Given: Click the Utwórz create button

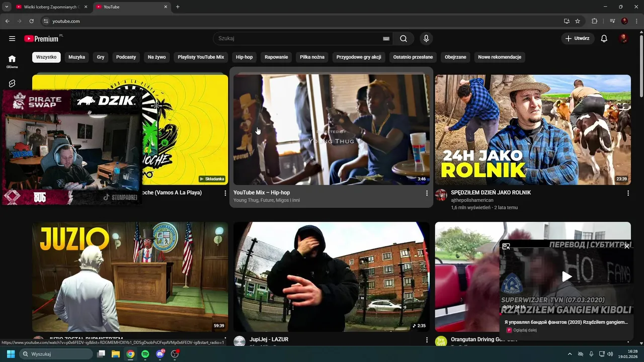Looking at the screenshot, I should (x=578, y=39).
